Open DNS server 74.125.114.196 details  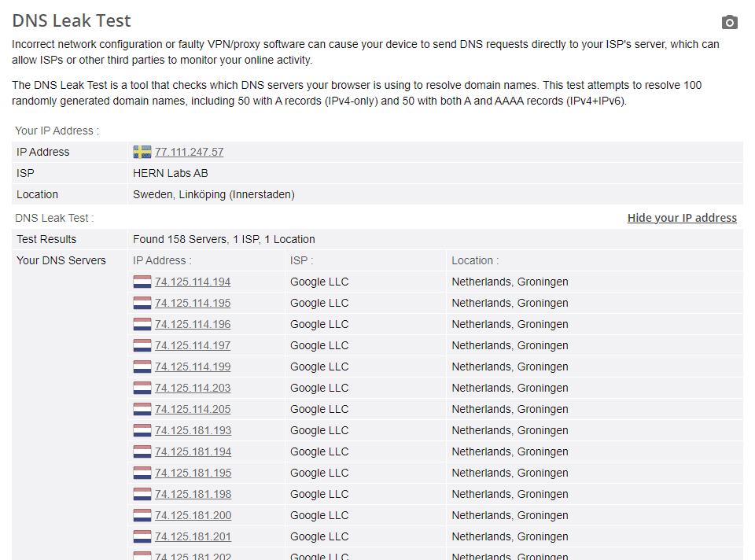click(x=193, y=324)
